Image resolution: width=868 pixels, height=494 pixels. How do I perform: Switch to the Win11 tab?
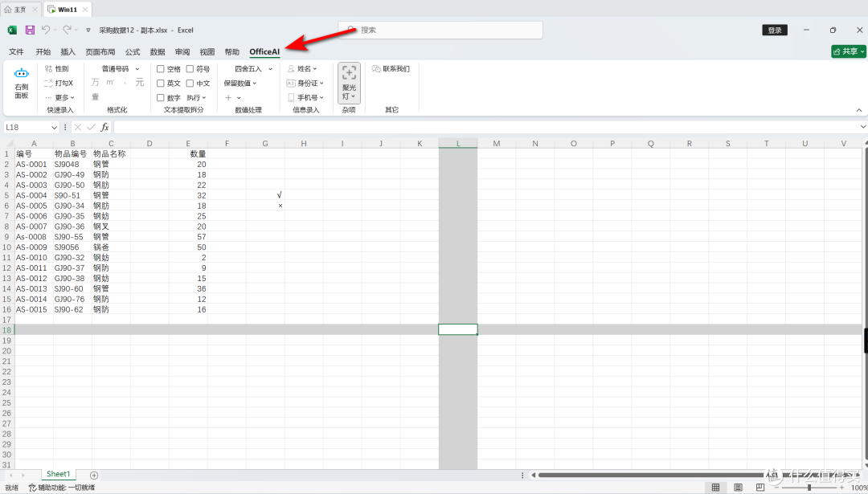click(67, 10)
